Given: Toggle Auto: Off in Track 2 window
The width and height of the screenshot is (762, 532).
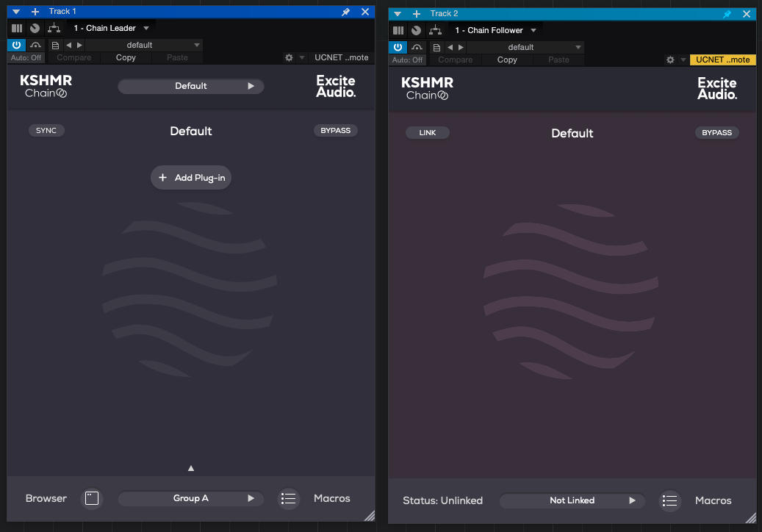Looking at the screenshot, I should [x=407, y=60].
